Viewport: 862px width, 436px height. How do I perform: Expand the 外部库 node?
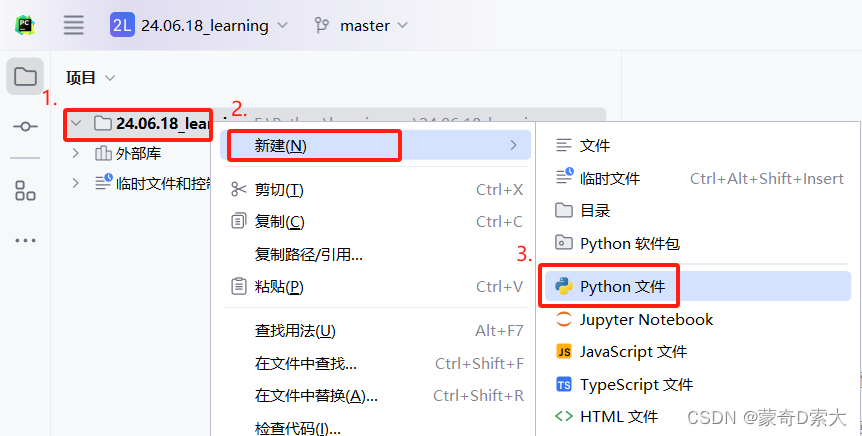pos(76,153)
